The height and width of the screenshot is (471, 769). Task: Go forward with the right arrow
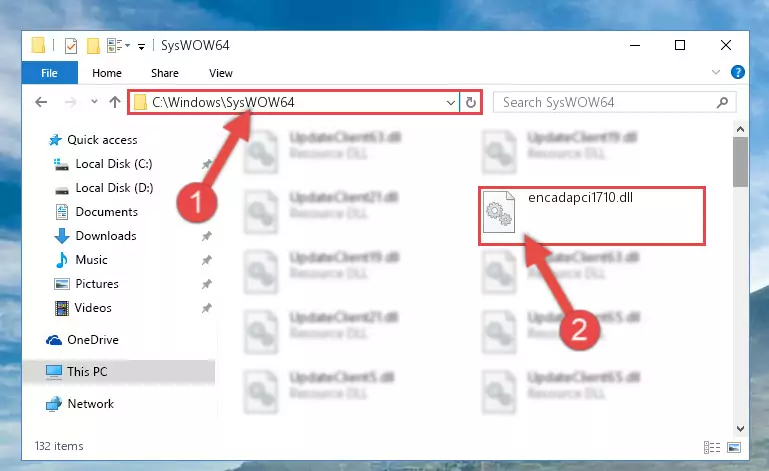(x=71, y=102)
